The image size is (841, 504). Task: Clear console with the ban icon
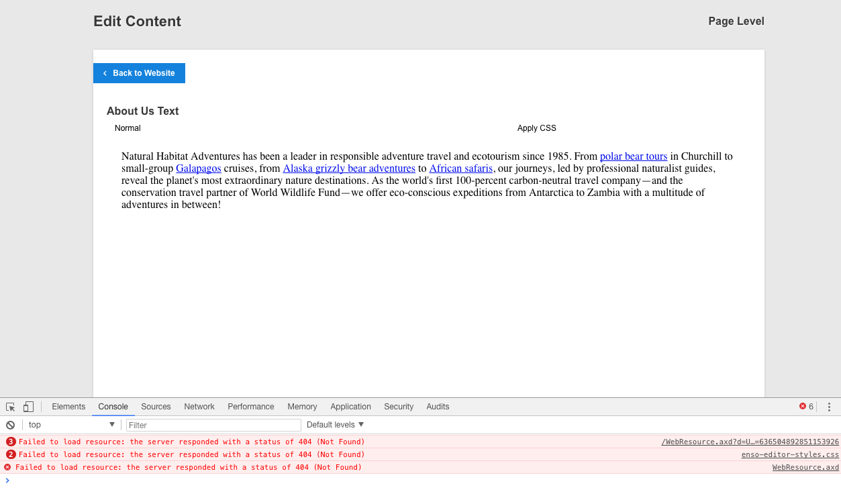tap(11, 425)
